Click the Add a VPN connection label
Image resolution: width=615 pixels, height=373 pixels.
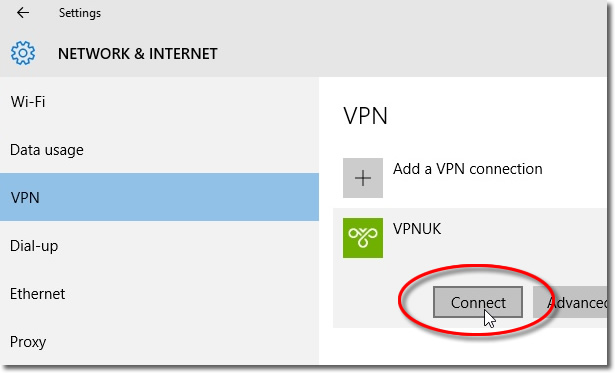click(x=468, y=169)
